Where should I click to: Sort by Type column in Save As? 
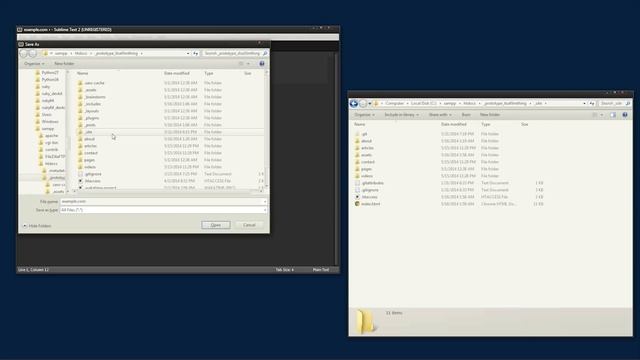coord(209,73)
